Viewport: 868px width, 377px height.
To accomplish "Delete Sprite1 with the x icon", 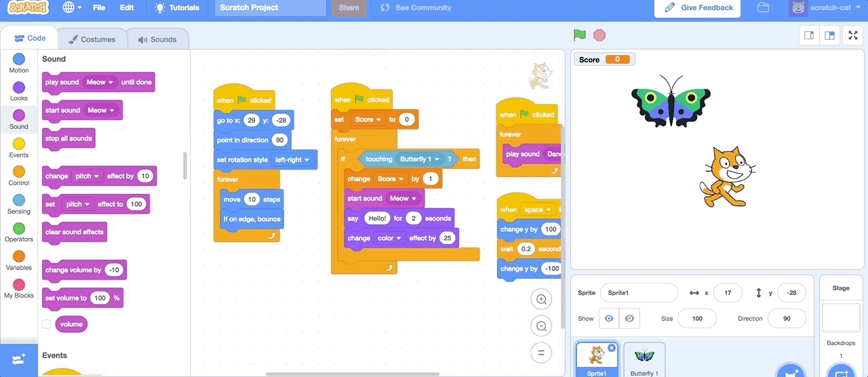I will [612, 348].
